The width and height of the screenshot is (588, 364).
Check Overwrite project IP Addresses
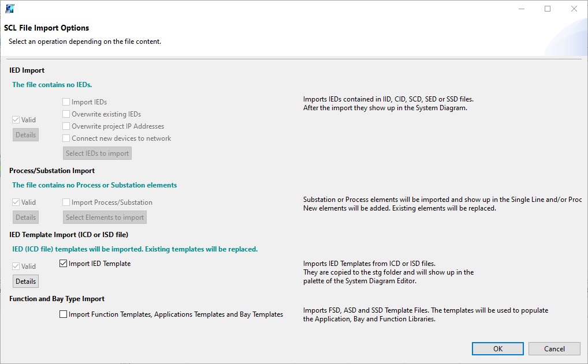pyautogui.click(x=66, y=126)
